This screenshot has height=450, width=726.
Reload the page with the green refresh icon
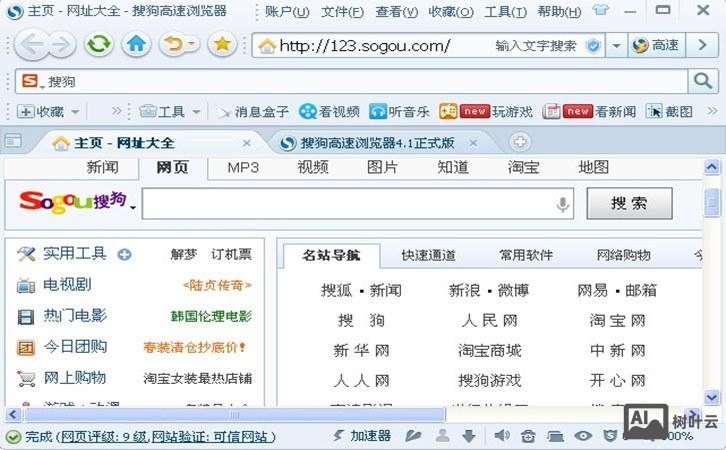(x=99, y=44)
